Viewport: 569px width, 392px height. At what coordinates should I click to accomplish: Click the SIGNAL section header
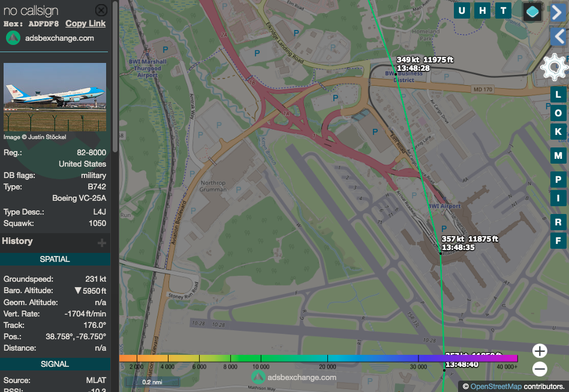point(55,364)
